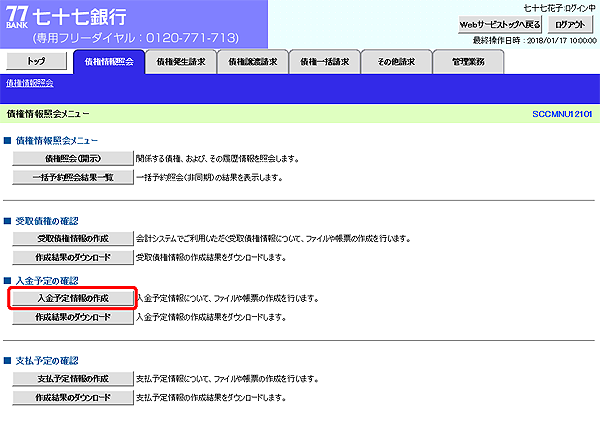Click 七十七花子:ログイン中 user status text
Viewport: 600px width, 434px height.
pos(559,8)
